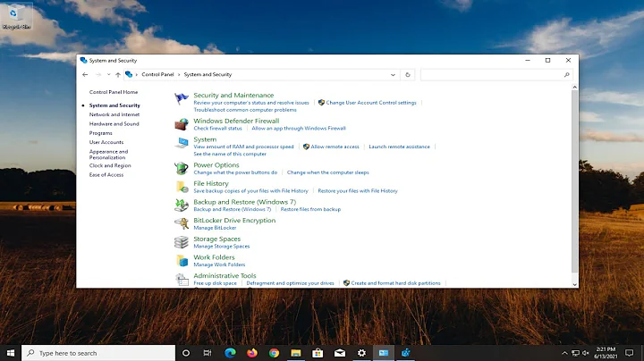
Task: Click Manage BitLocker link
Action: 215,228
